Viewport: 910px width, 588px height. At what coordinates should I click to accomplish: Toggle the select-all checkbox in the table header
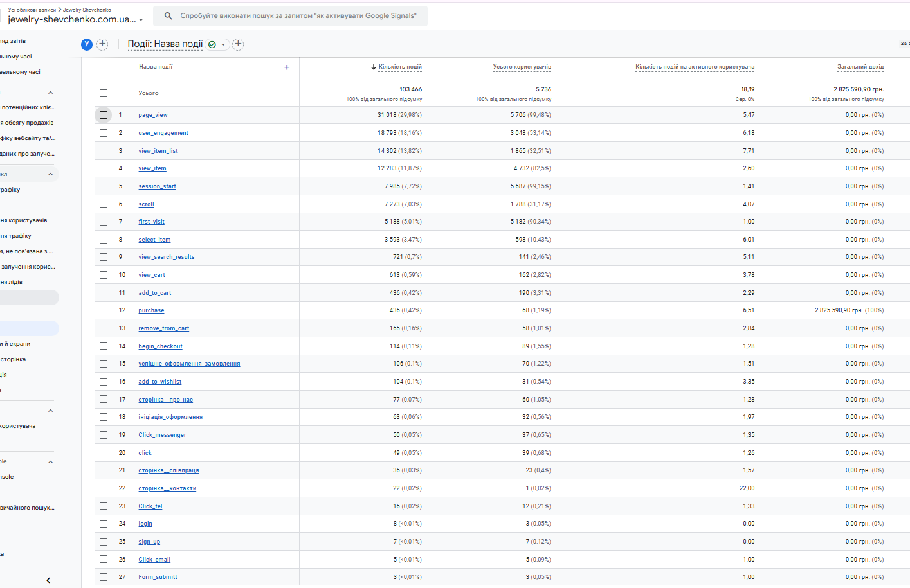pos(104,66)
